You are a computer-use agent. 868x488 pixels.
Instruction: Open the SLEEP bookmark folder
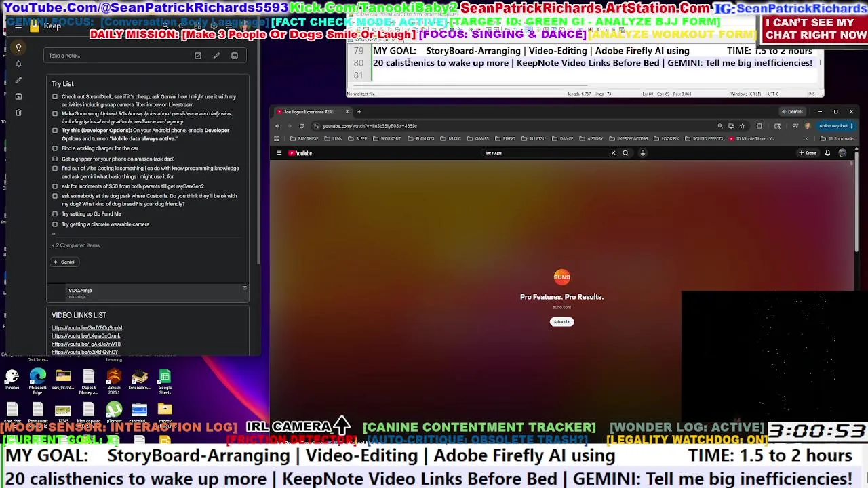pyautogui.click(x=358, y=139)
